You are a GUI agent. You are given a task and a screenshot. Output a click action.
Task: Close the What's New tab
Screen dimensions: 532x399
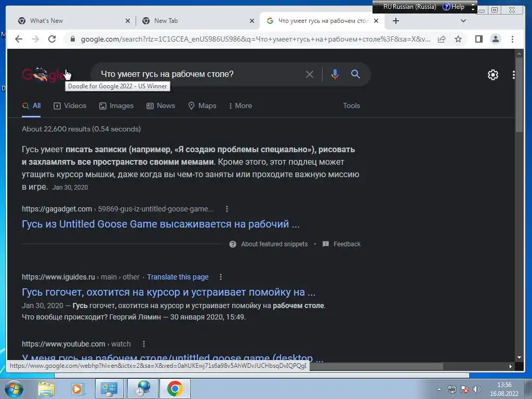128,21
